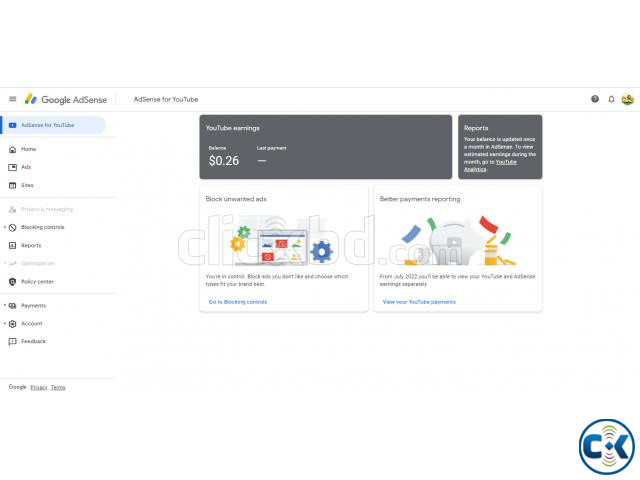Click the Google footer text
This screenshot has width=640, height=480.
click(18, 387)
